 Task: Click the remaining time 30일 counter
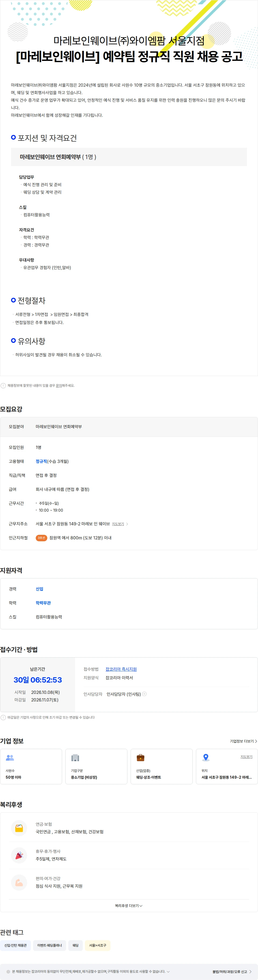click(x=38, y=679)
